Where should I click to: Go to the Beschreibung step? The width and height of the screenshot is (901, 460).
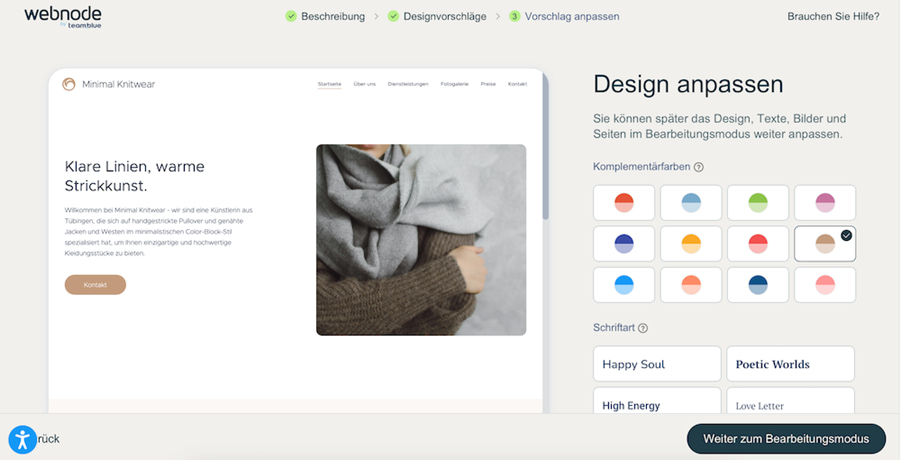point(333,17)
